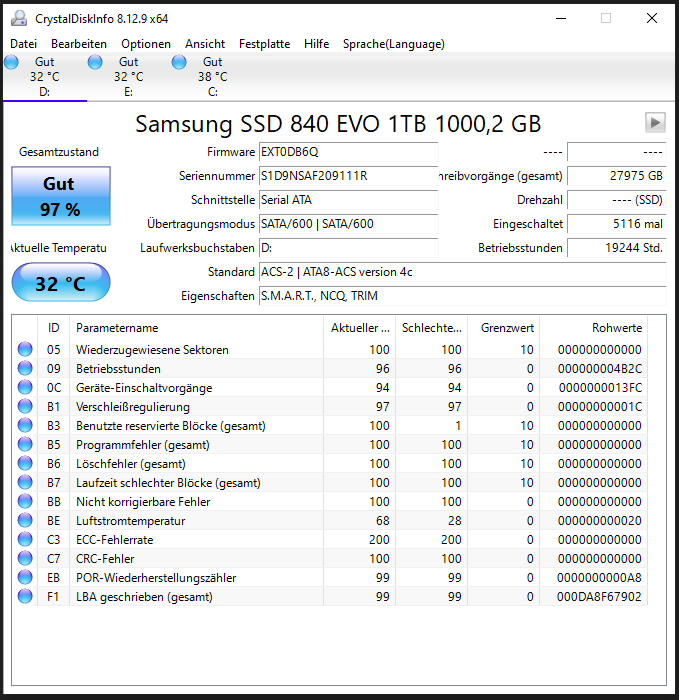Select raw value 000000004B2C
The height and width of the screenshot is (700, 679).
pyautogui.click(x=600, y=369)
